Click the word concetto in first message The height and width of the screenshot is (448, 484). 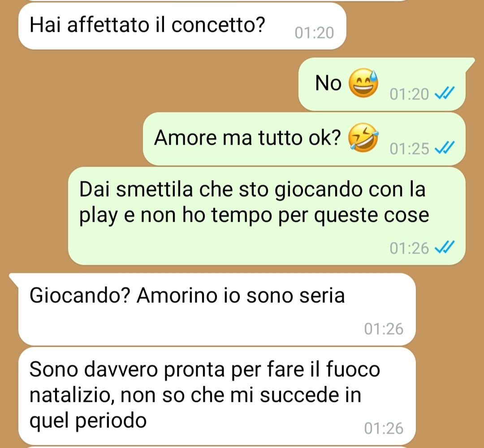tap(218, 25)
